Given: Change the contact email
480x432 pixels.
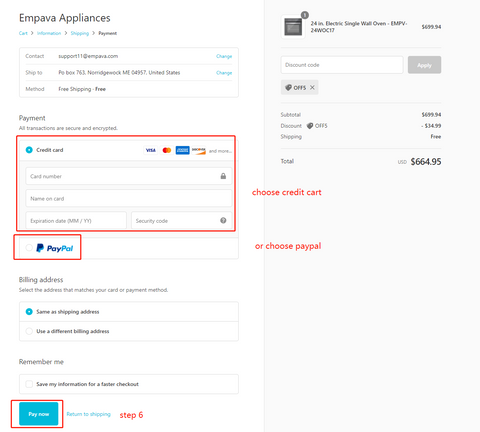Looking at the screenshot, I should pyautogui.click(x=224, y=56).
